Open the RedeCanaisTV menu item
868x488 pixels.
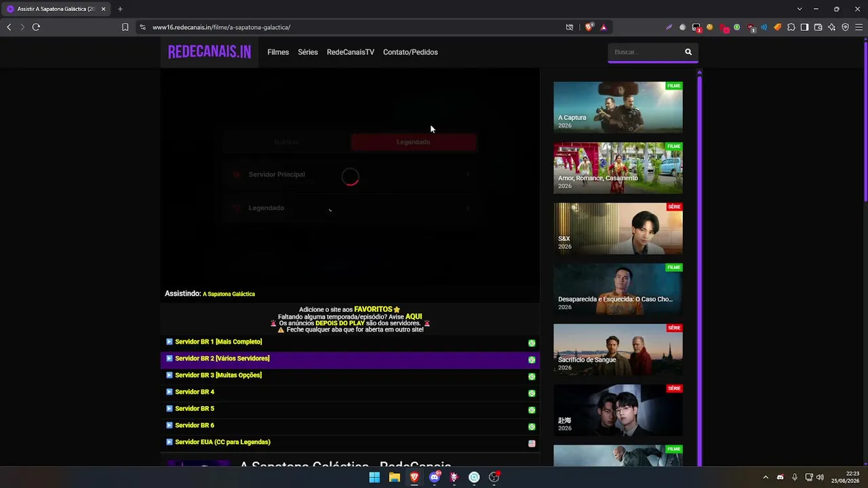point(351,52)
